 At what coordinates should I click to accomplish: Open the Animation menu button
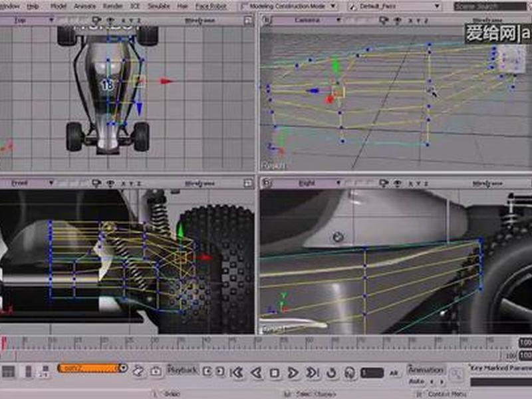(426, 370)
